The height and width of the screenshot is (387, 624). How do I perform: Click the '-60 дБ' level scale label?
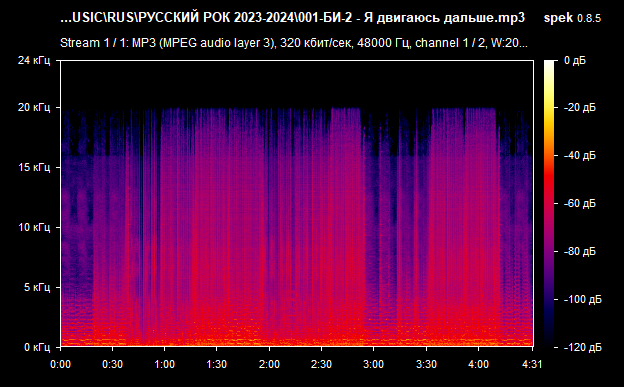[579, 203]
